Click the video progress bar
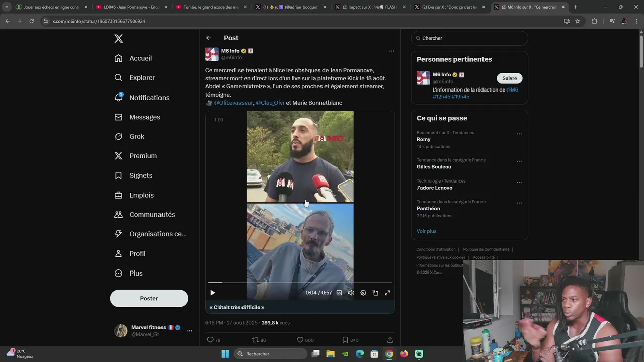The height and width of the screenshot is (362, 644). coord(300,283)
